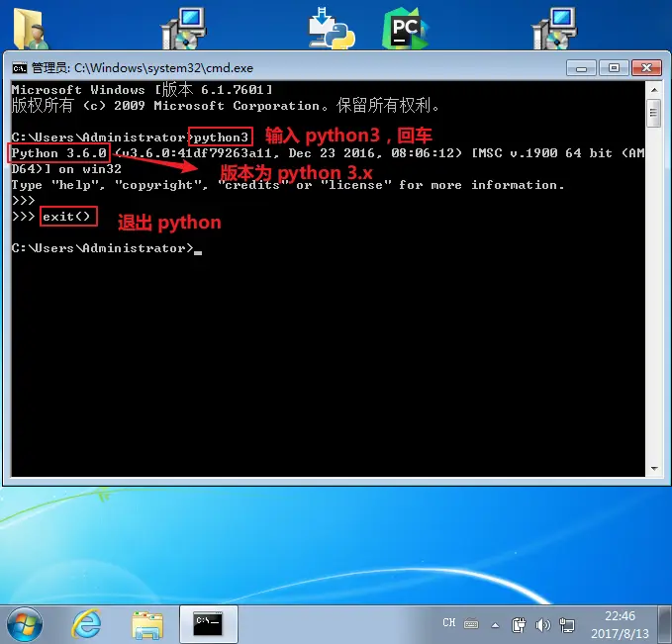
Task: Show hidden tray icons arrow
Action: (x=495, y=625)
